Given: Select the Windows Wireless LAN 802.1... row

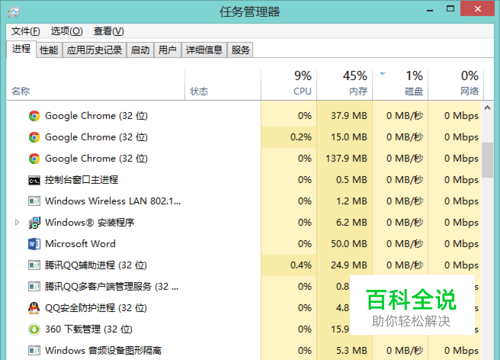Looking at the screenshot, I should coord(244,201).
